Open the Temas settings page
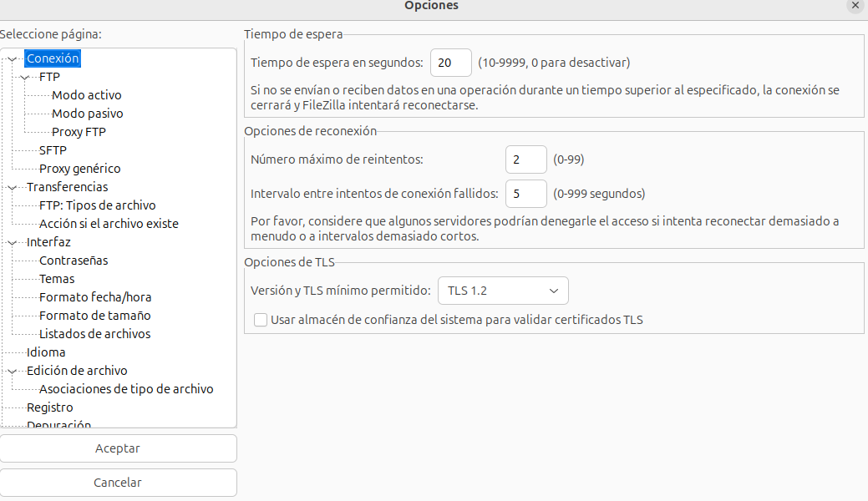This screenshot has height=501, width=868. tap(57, 279)
